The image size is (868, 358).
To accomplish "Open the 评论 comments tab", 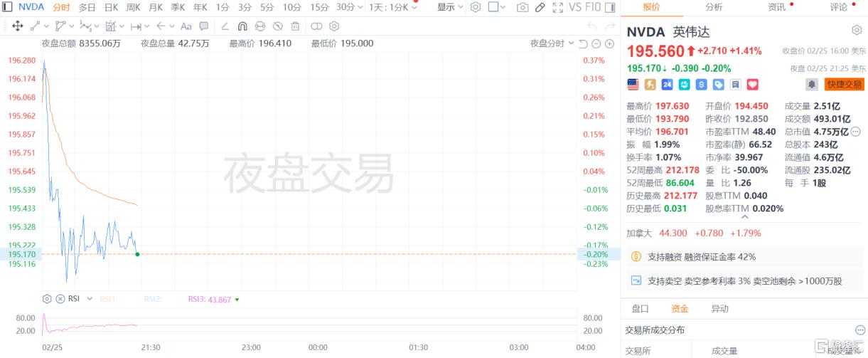I will point(839,7).
